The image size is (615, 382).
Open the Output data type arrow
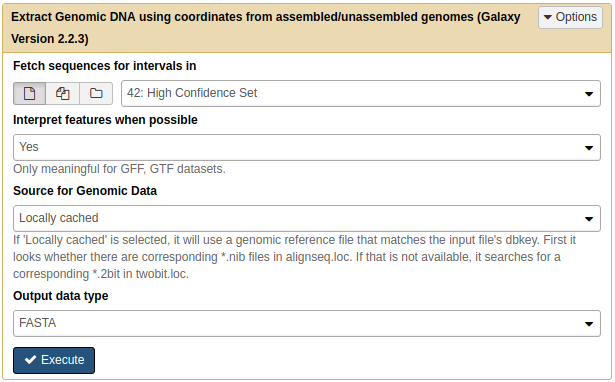point(589,324)
